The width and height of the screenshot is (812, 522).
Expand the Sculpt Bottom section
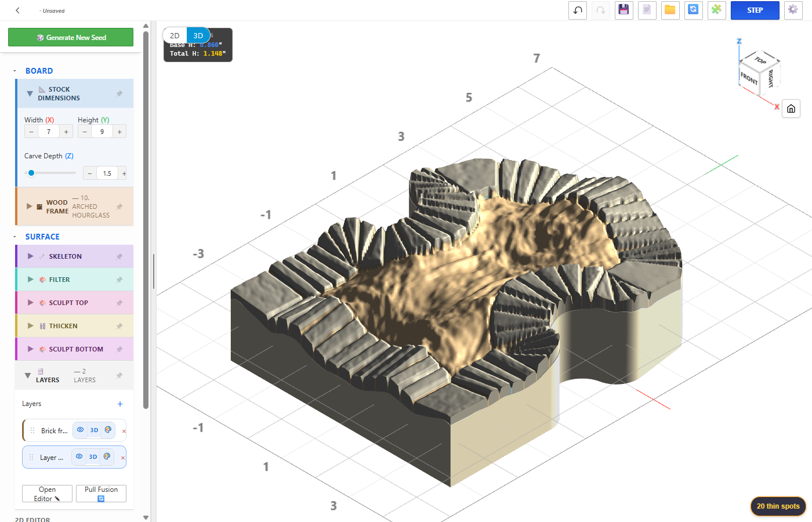31,349
